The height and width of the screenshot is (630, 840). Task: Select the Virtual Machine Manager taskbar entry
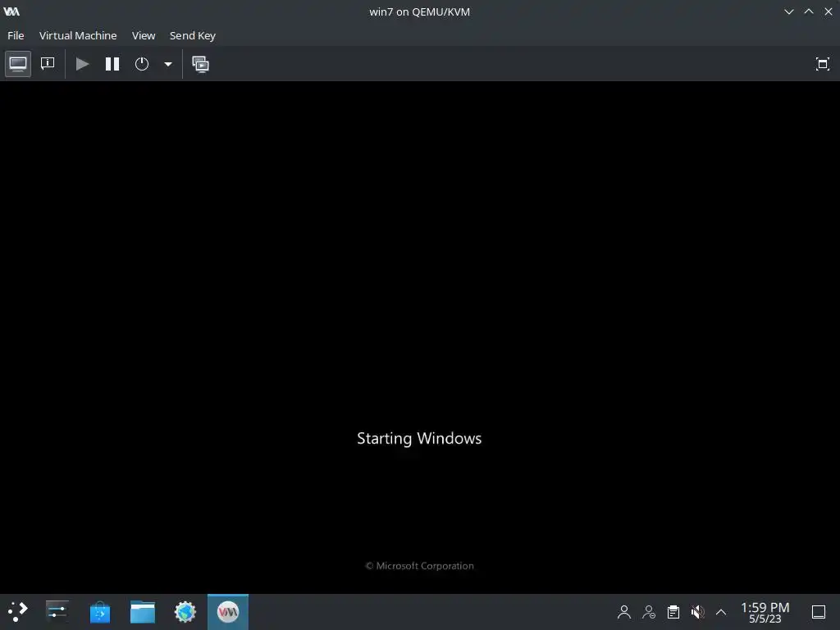228,612
